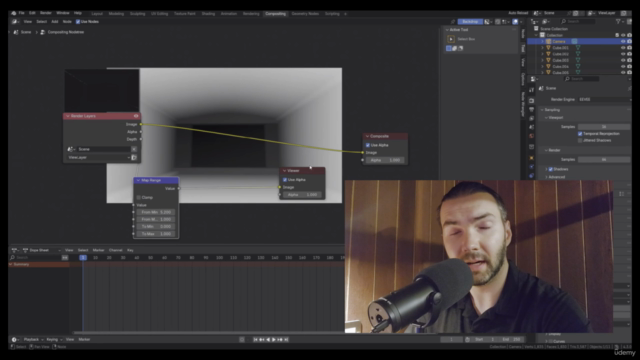This screenshot has height=360, width=640.
Task: Open the Tool tab in properties editor
Action: coord(531,90)
